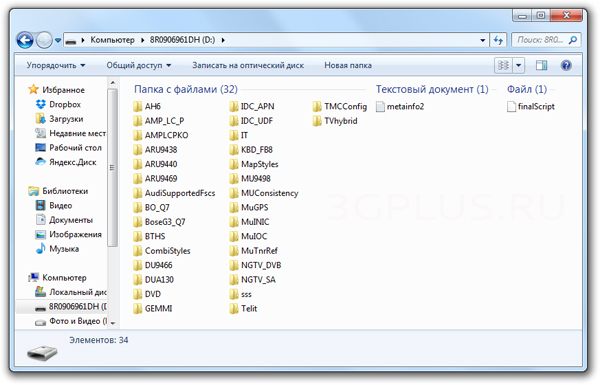Click Записать на оптический диск
Image resolution: width=600 pixels, height=385 pixels.
click(248, 65)
